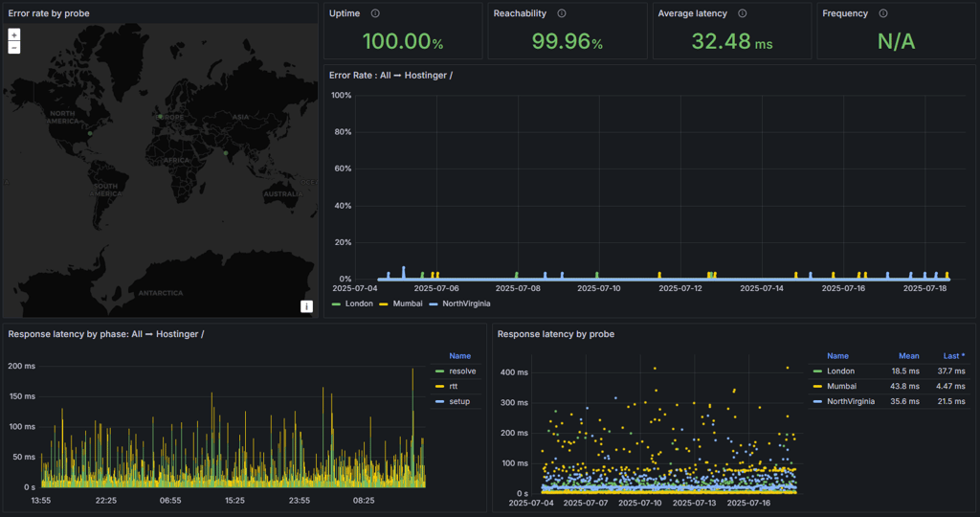Click the 2025-07-18 label on Error Rate axis
980x517 pixels.
[x=924, y=288]
